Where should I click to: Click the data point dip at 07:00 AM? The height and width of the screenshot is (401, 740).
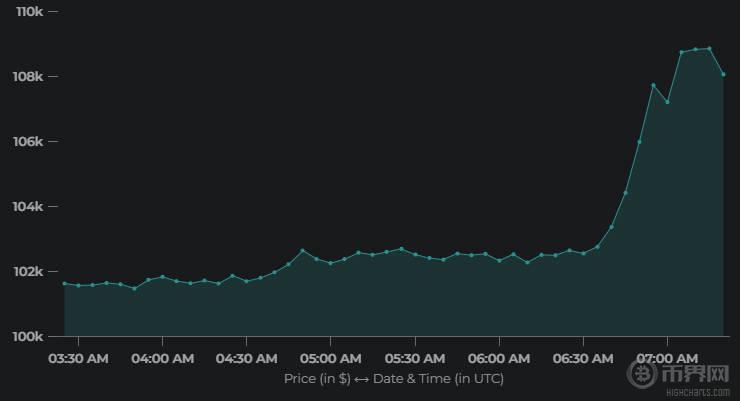(667, 102)
